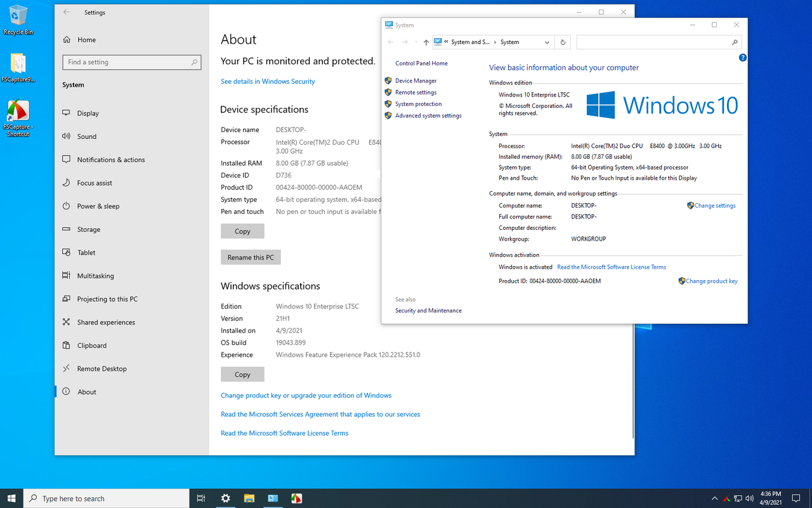Click chevron between System and S... and System
812x508 pixels.
[x=495, y=43]
